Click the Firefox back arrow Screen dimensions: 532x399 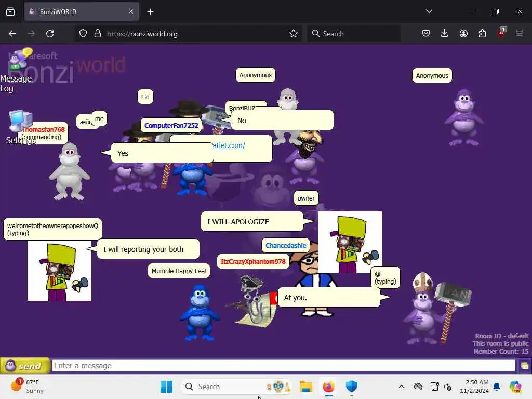pyautogui.click(x=12, y=34)
